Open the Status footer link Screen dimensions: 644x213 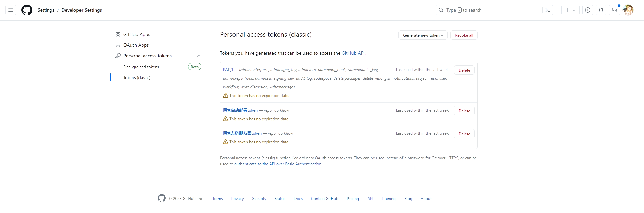(280, 199)
